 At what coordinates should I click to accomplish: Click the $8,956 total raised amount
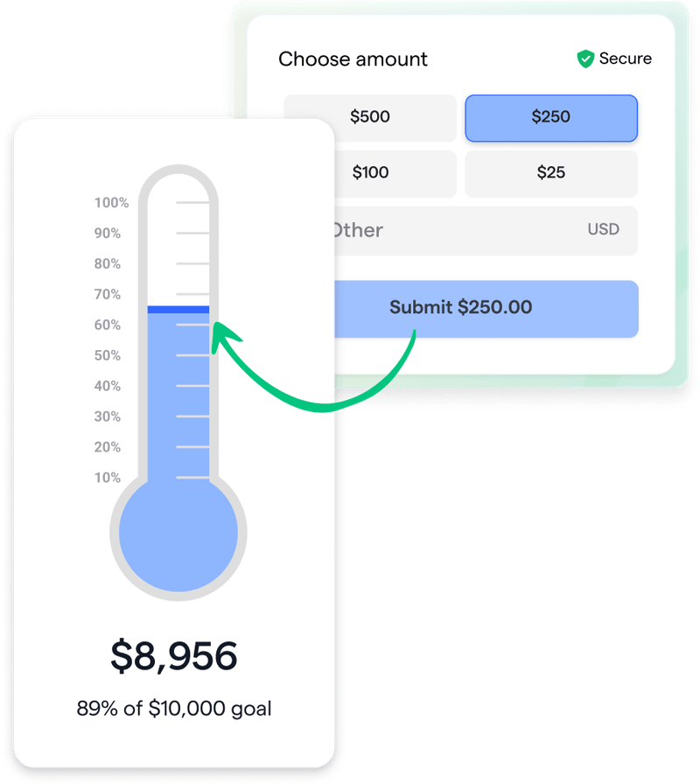175,654
